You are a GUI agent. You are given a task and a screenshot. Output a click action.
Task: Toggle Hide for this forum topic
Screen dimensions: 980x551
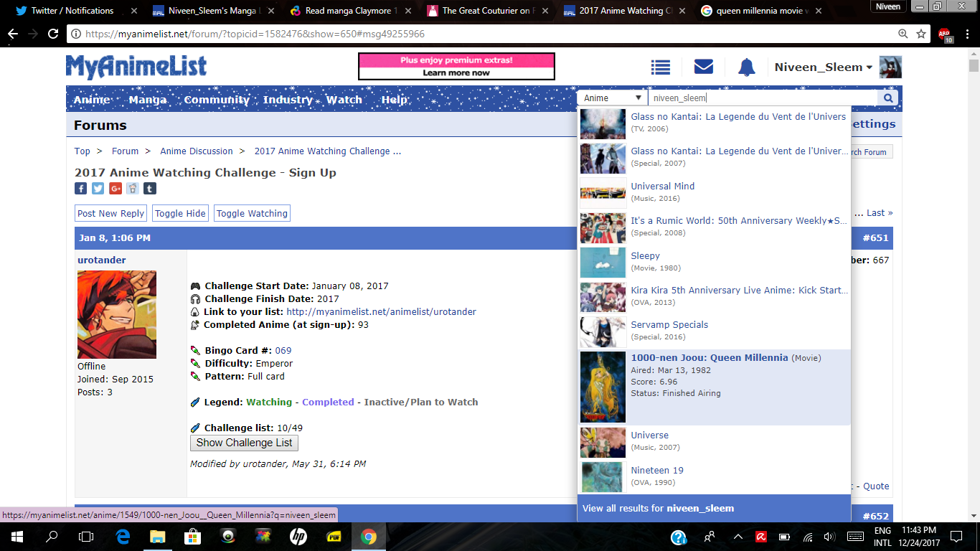(180, 213)
